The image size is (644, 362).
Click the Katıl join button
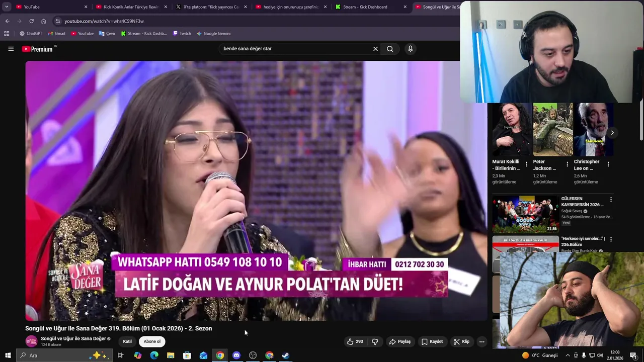127,341
